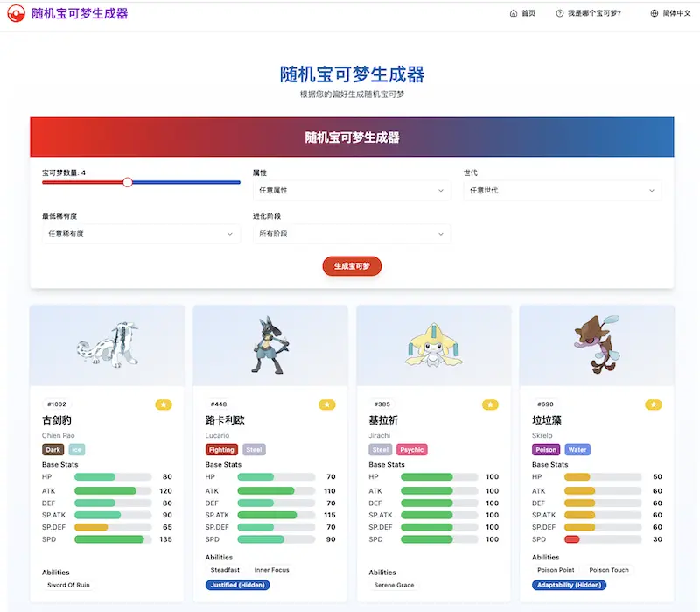Click the Adaptability (Hidden) ability badge

570,585
